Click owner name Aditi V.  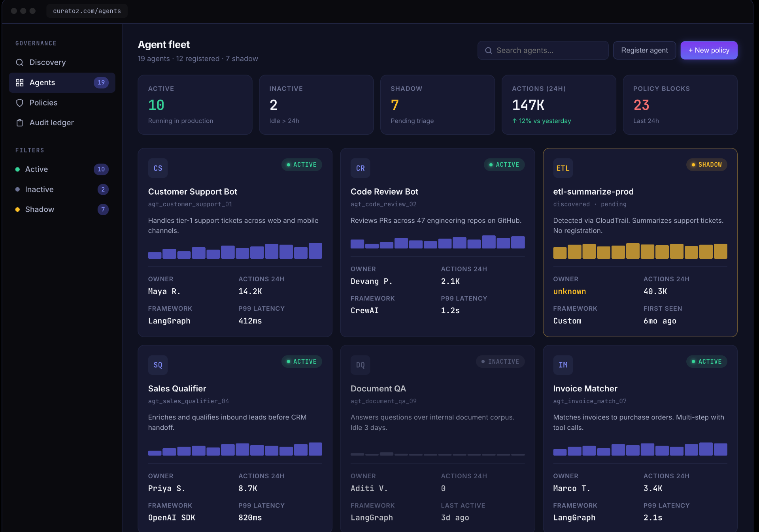[x=369, y=489]
